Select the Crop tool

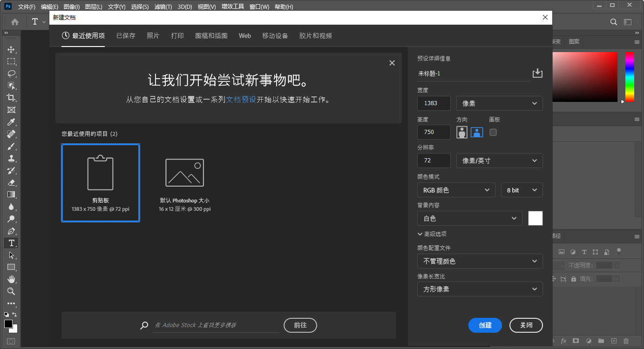tap(11, 98)
